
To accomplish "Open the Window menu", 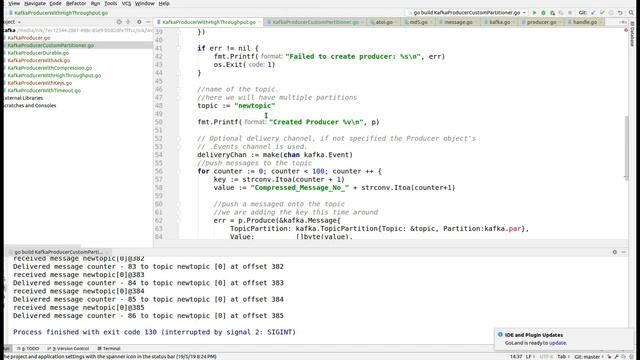I will pyautogui.click(x=144, y=3).
